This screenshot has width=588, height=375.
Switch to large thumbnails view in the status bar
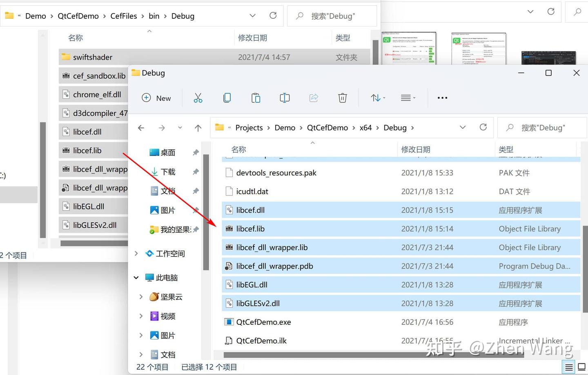tap(581, 367)
